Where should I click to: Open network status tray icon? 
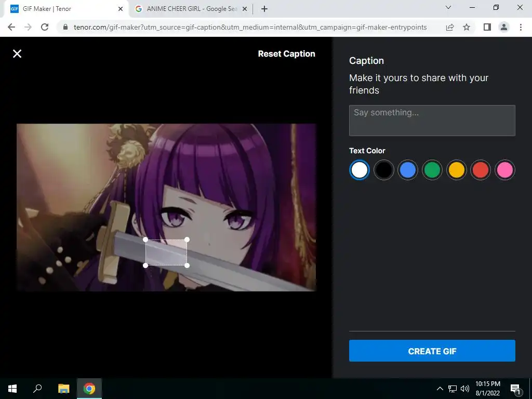[x=453, y=389]
